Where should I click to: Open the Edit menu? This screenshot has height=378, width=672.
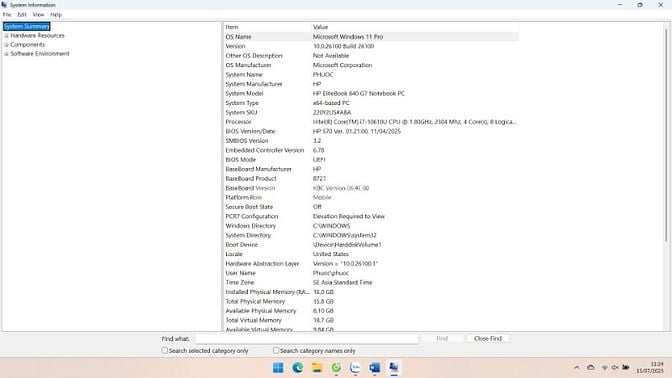(x=22, y=15)
